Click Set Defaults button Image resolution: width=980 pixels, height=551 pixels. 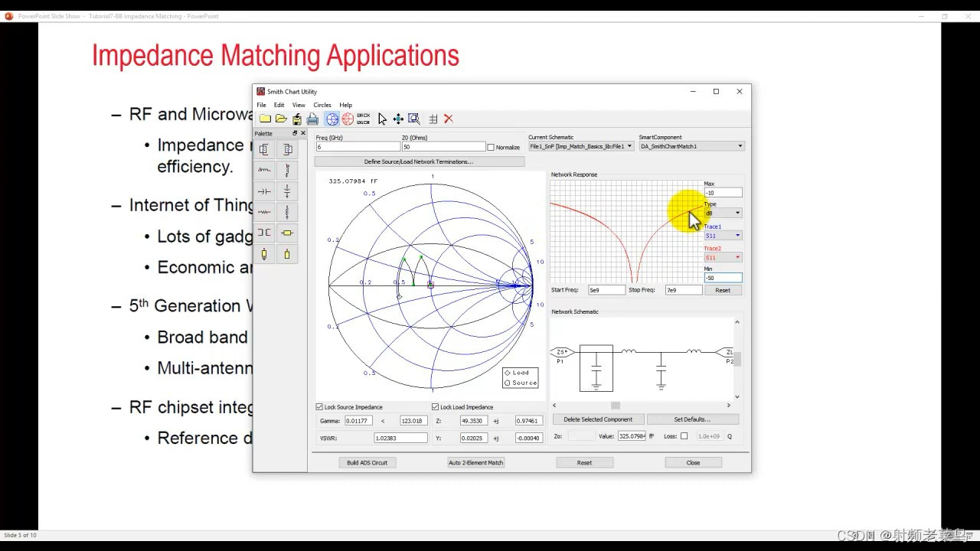click(x=692, y=419)
